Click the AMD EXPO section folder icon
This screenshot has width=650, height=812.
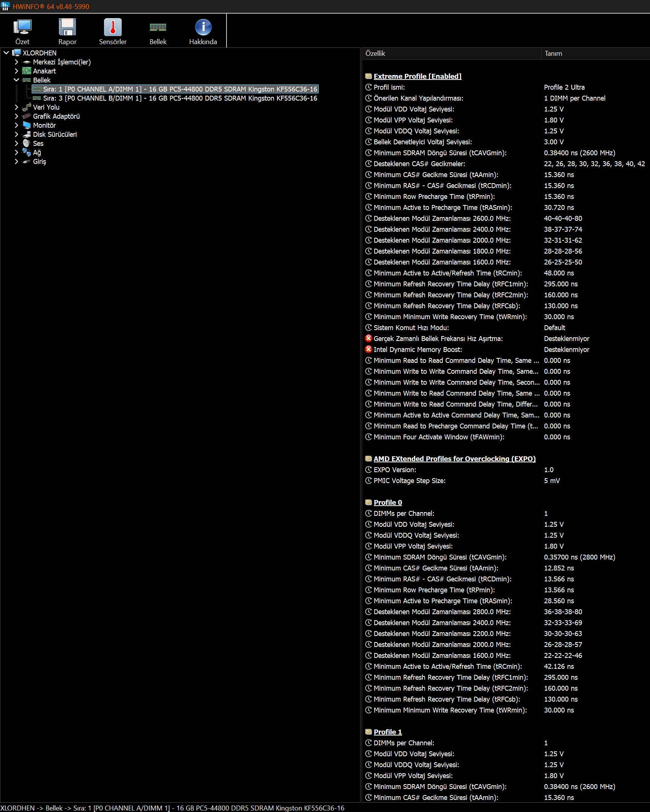coord(369,459)
